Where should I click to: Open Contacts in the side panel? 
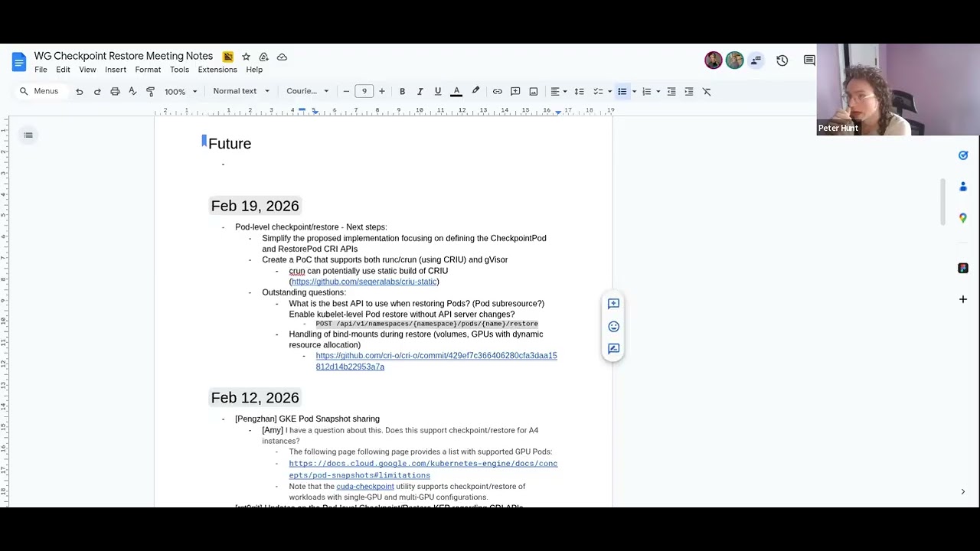click(x=963, y=187)
